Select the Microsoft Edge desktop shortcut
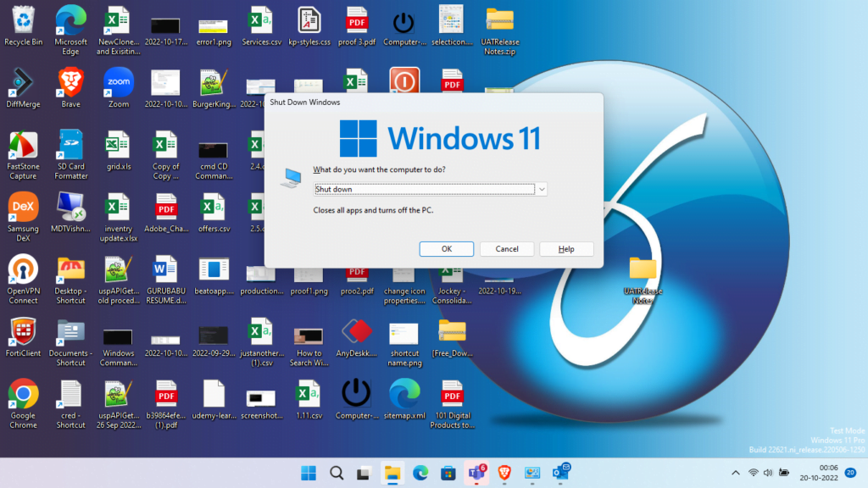 point(71,30)
